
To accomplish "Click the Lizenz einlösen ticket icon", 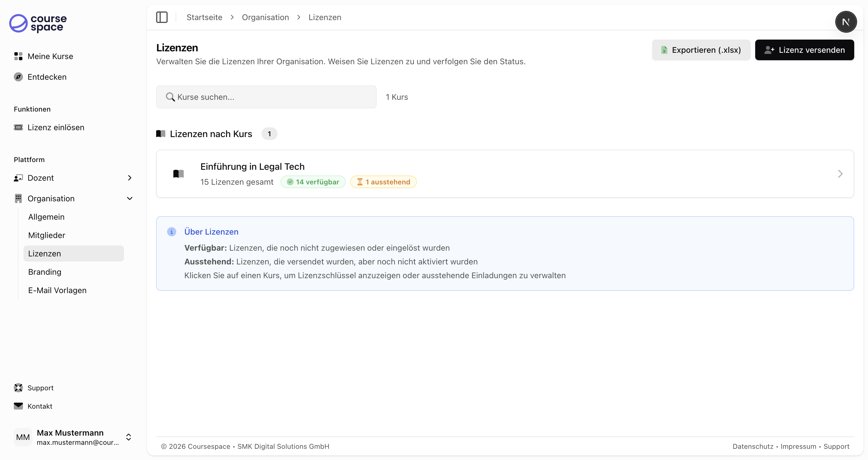I will [18, 127].
